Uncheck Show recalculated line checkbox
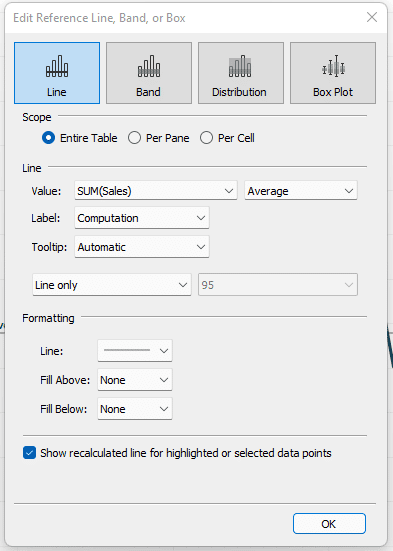 30,453
